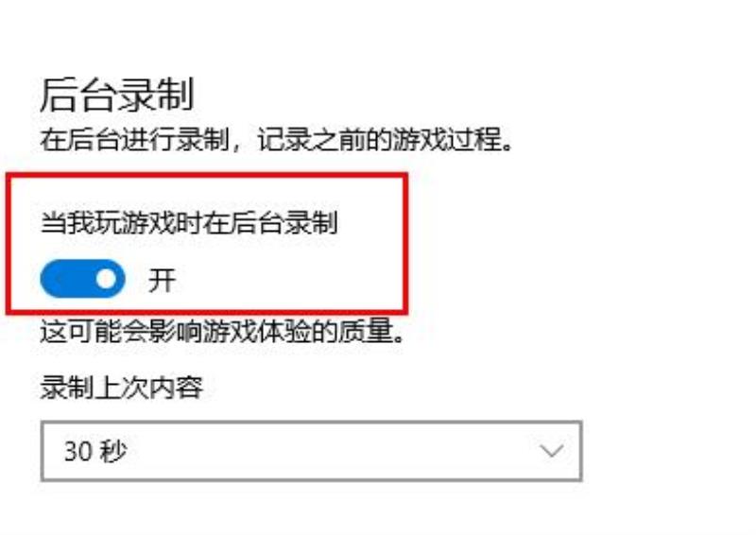Screen dimensions: 756x535
Task: Click the 开 status label beside the toggle
Action: (x=162, y=280)
